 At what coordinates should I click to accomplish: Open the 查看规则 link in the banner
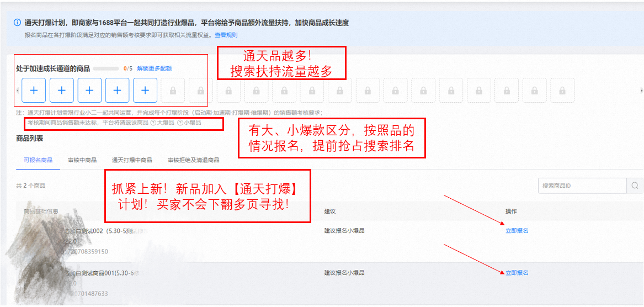(226, 35)
